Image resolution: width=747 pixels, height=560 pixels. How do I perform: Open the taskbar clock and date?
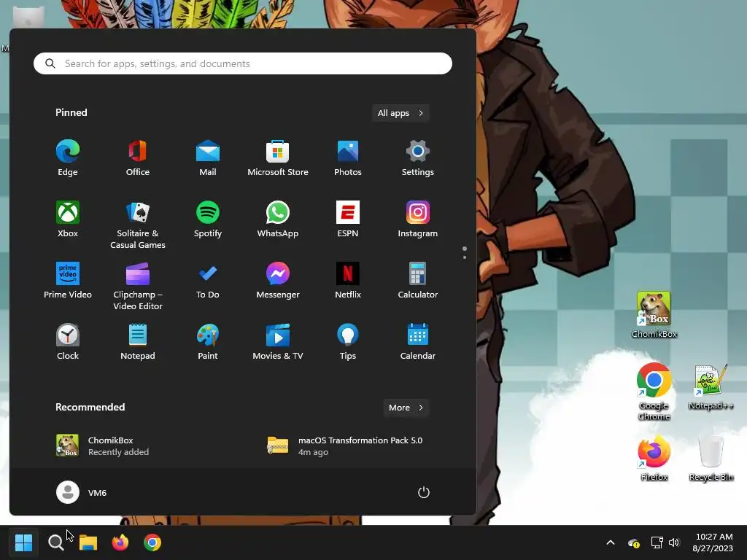pyautogui.click(x=713, y=542)
